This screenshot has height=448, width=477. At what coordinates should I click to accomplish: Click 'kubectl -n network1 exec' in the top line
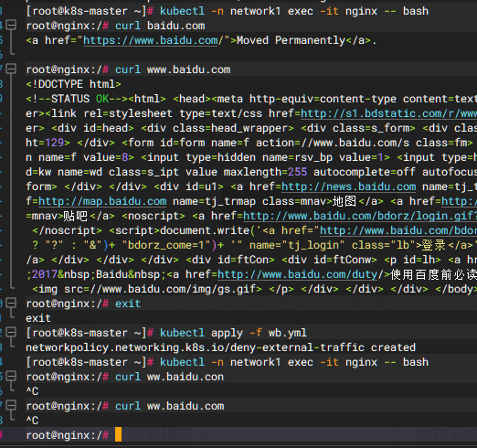[237, 11]
